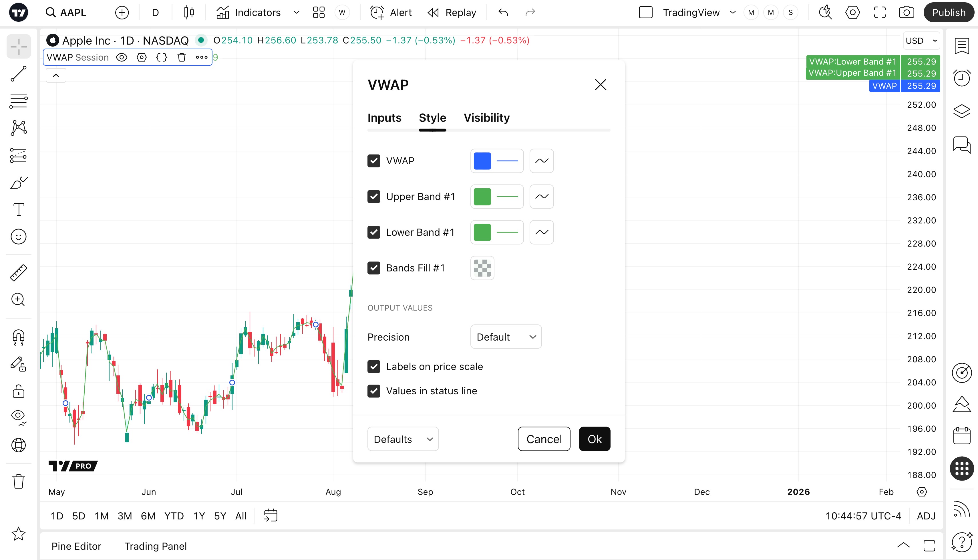Take a chart snapshot with camera icon

(906, 13)
